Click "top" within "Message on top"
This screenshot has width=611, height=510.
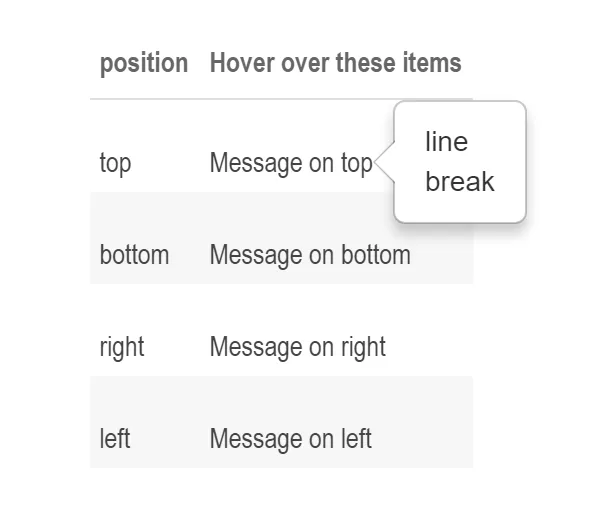356,163
